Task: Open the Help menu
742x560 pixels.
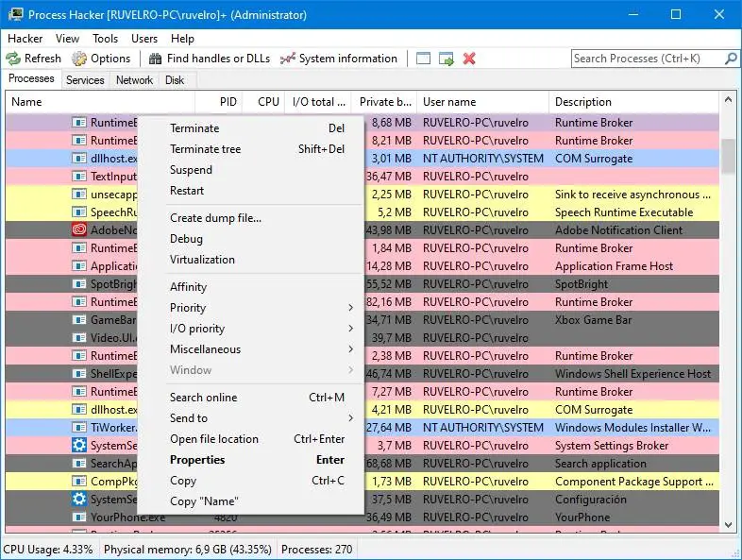Action: click(x=182, y=39)
